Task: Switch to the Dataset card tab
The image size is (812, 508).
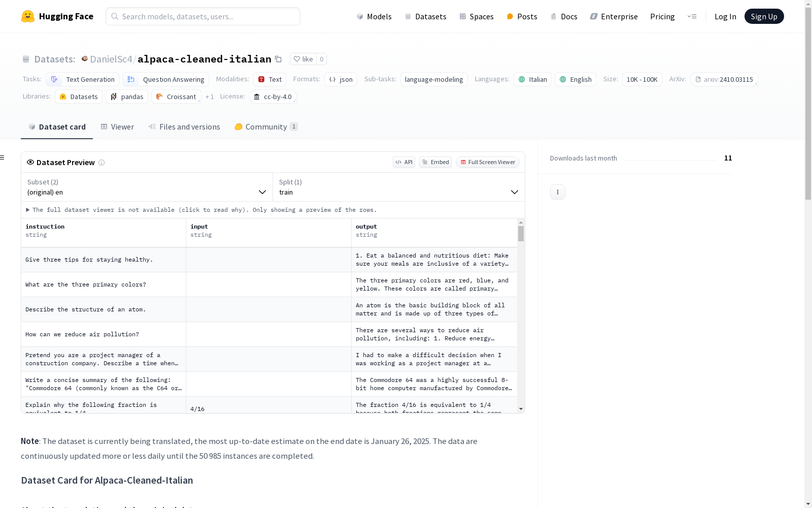Action: pos(57,127)
